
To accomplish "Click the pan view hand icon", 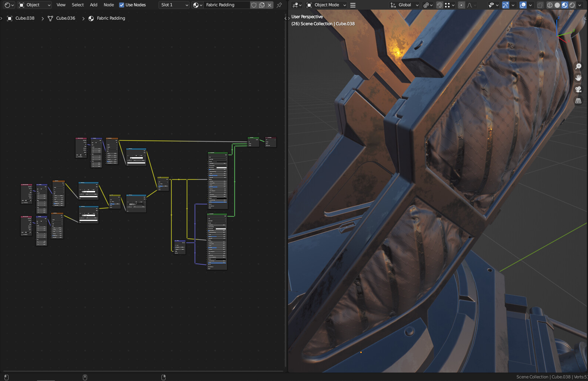I will click(578, 78).
